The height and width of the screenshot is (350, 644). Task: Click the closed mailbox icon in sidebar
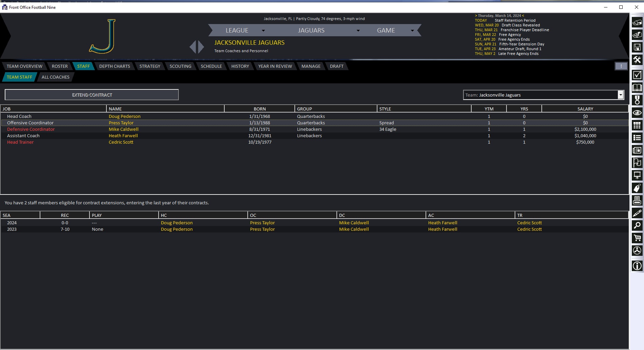637,22
